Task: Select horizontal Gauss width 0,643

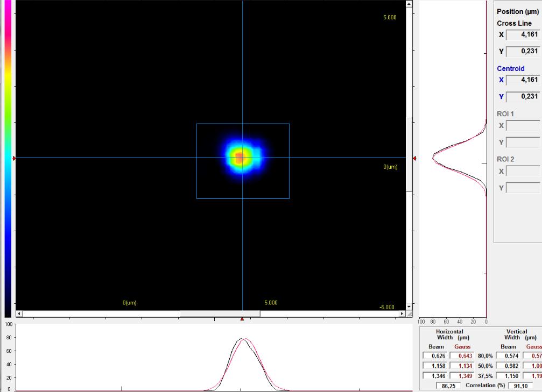Action: click(x=461, y=356)
